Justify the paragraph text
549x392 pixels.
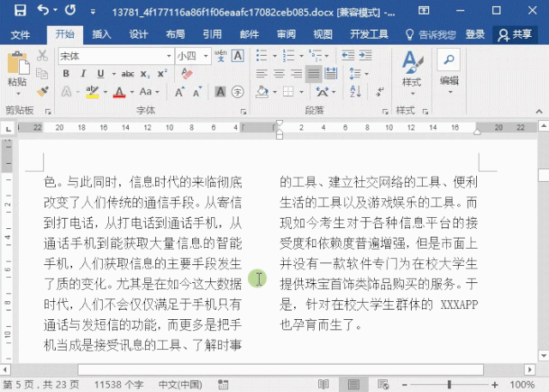tap(313, 74)
